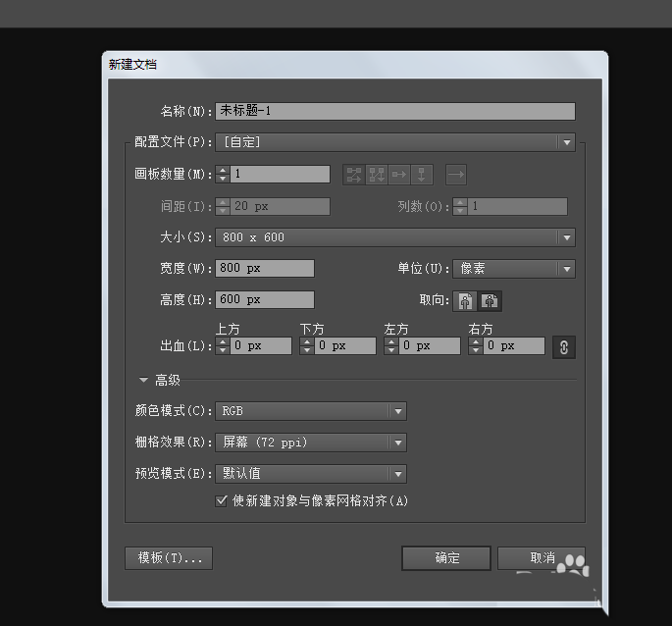672x626 pixels.
Task: Select grid by row artboard layout icon
Action: click(354, 175)
